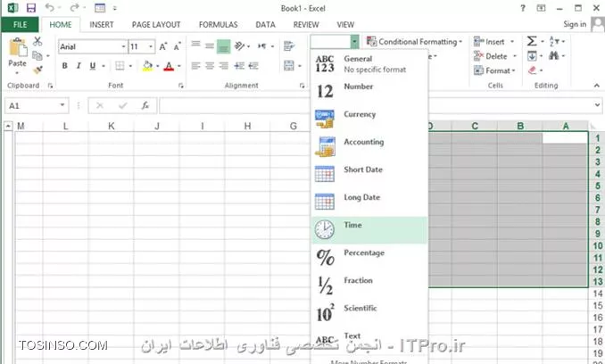Click the Redo arrow icon
The height and width of the screenshot is (364, 605).
74,7
